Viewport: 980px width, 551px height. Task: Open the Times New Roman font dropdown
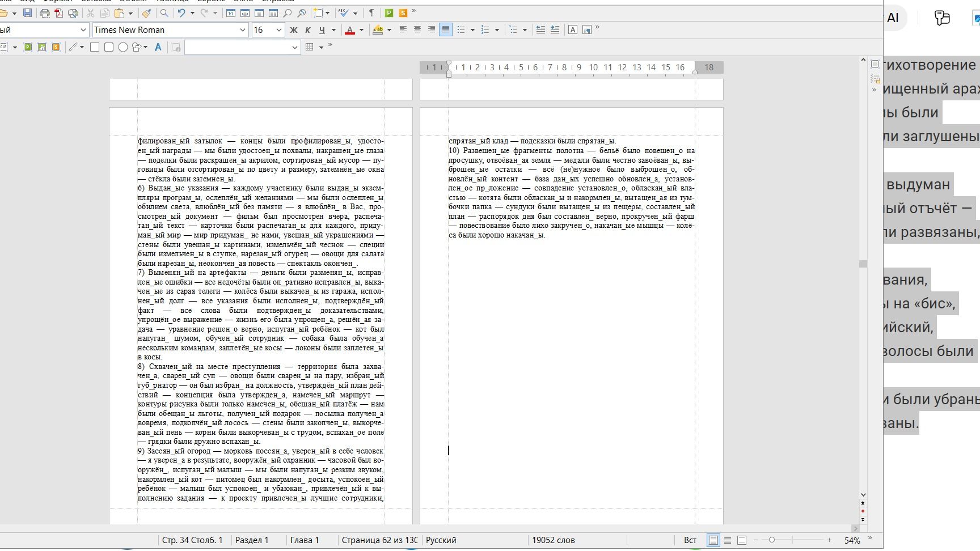pyautogui.click(x=243, y=30)
